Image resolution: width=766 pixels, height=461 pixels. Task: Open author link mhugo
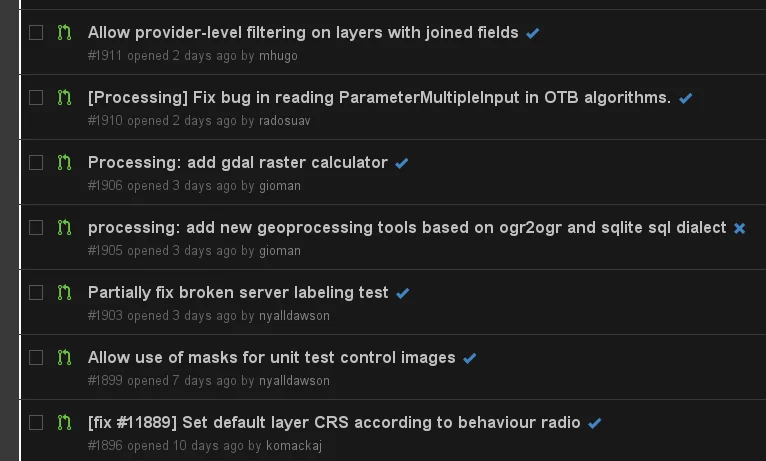point(278,56)
